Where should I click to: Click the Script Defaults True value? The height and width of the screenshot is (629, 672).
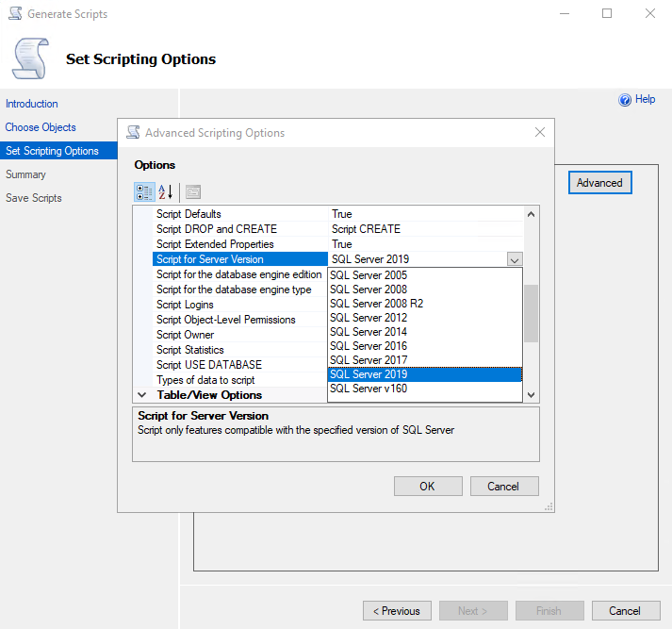pyautogui.click(x=426, y=214)
